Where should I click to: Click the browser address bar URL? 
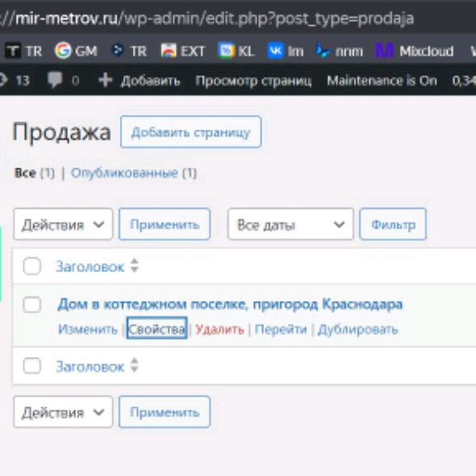point(207,19)
